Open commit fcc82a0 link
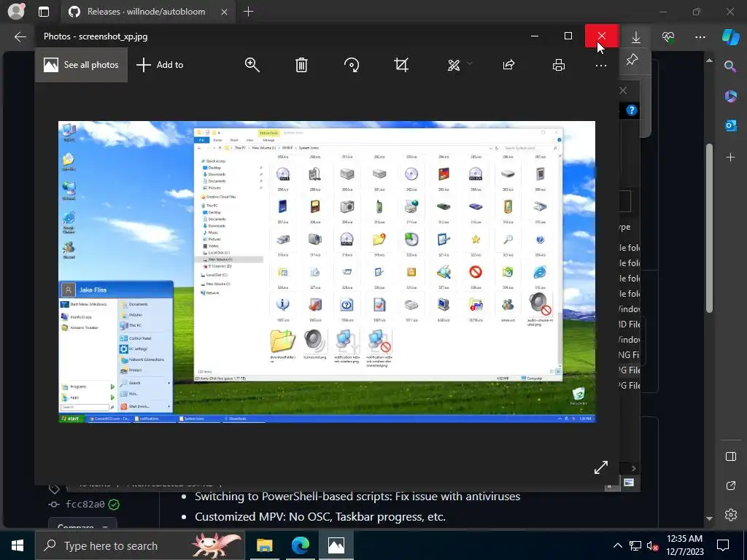This screenshot has width=747, height=560. click(85, 504)
